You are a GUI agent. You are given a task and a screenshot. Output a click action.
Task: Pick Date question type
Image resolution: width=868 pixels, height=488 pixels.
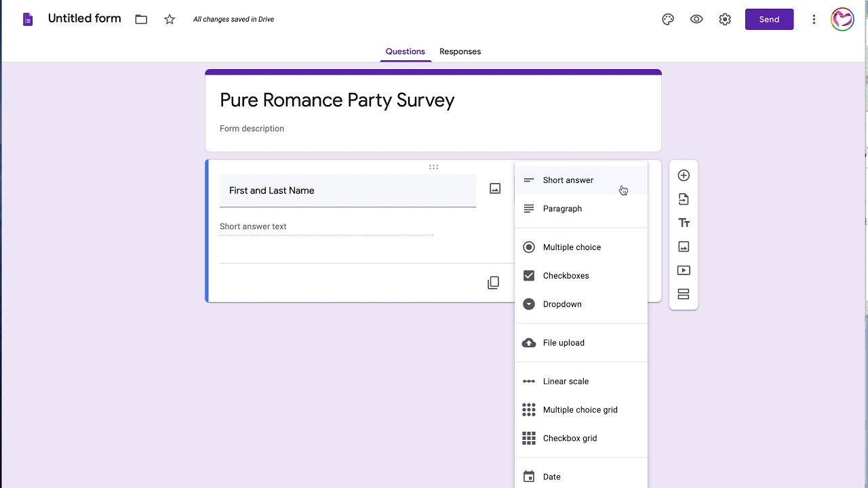pos(581,477)
